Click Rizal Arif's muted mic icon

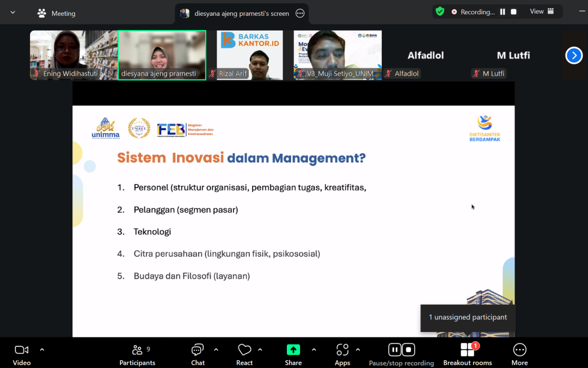point(213,74)
